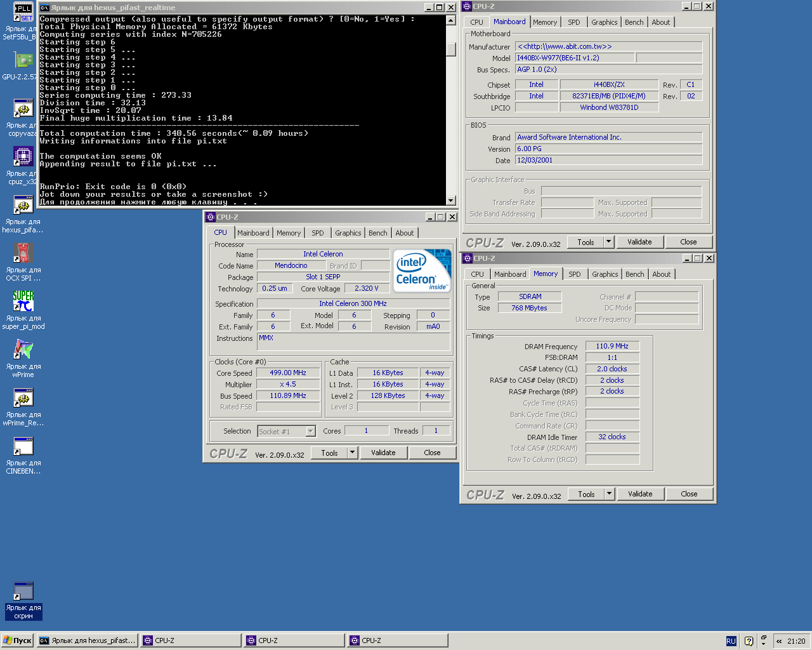The height and width of the screenshot is (650, 812).
Task: Open Tools dropdown arrow in the CPU window
Action: click(353, 453)
